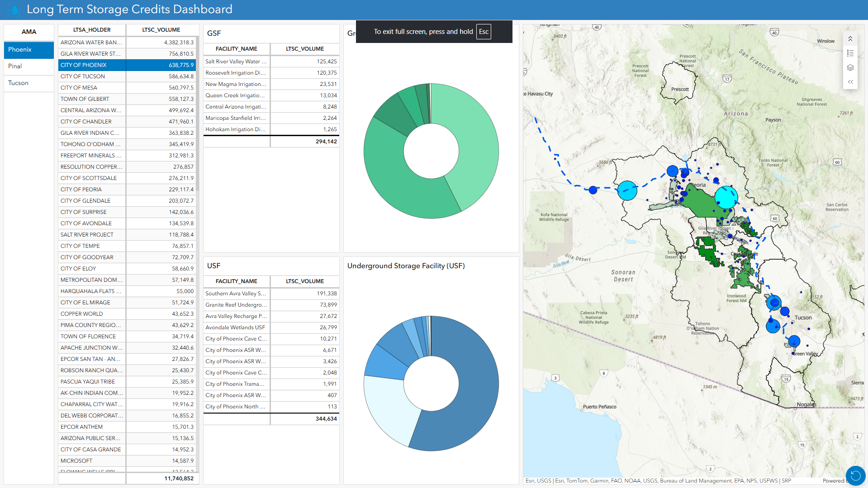Screen dimensions: 868x488
Task: Click the dashboard logo icon in header
Action: coord(14,9)
